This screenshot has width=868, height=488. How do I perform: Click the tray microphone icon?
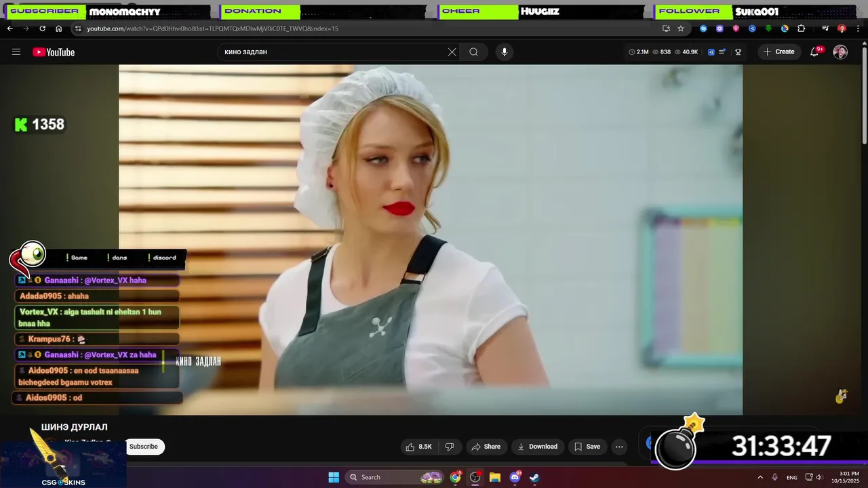pos(775,477)
